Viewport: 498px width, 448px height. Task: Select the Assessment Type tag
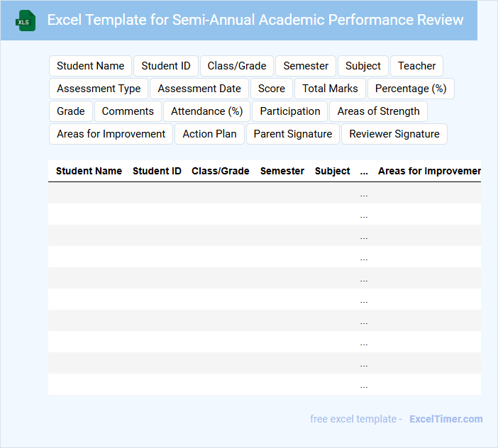point(99,89)
